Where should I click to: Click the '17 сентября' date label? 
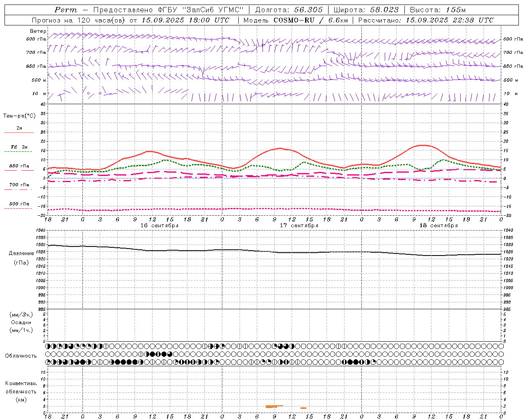pos(299,226)
